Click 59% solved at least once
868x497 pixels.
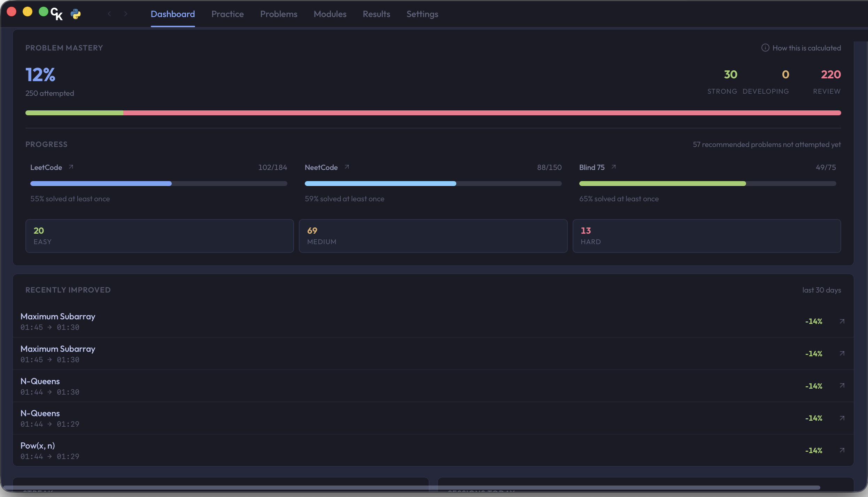pos(344,199)
